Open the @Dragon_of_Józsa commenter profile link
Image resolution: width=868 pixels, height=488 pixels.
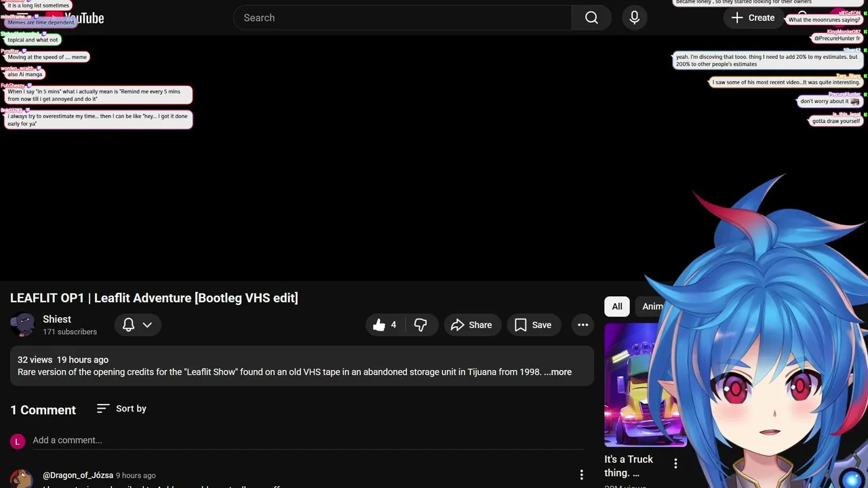click(x=78, y=475)
